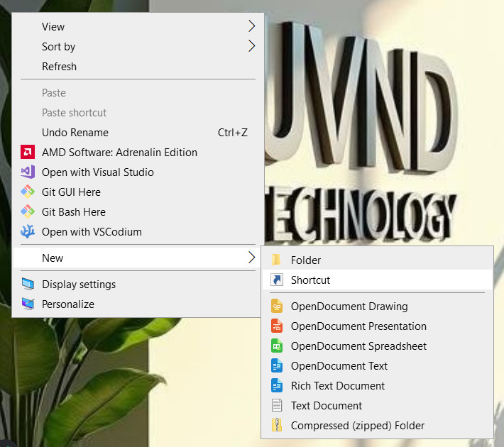Create new Text Document
This screenshot has height=447, width=504.
pyautogui.click(x=377, y=406)
